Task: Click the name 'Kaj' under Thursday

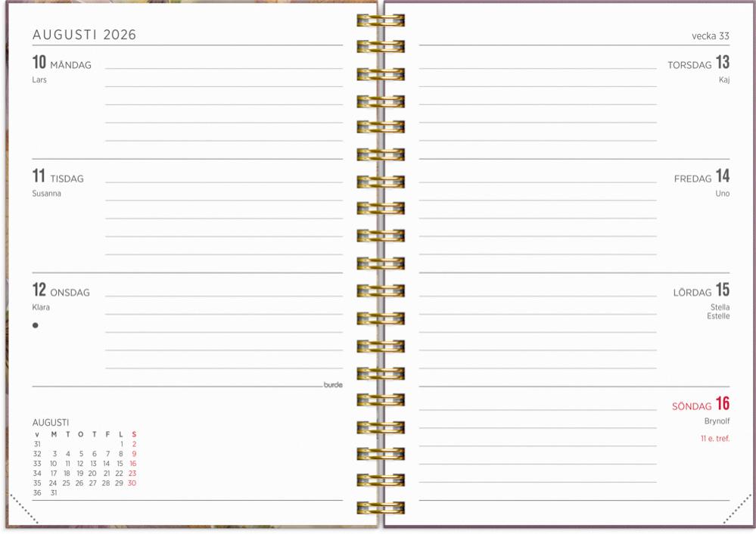Action: (x=724, y=80)
